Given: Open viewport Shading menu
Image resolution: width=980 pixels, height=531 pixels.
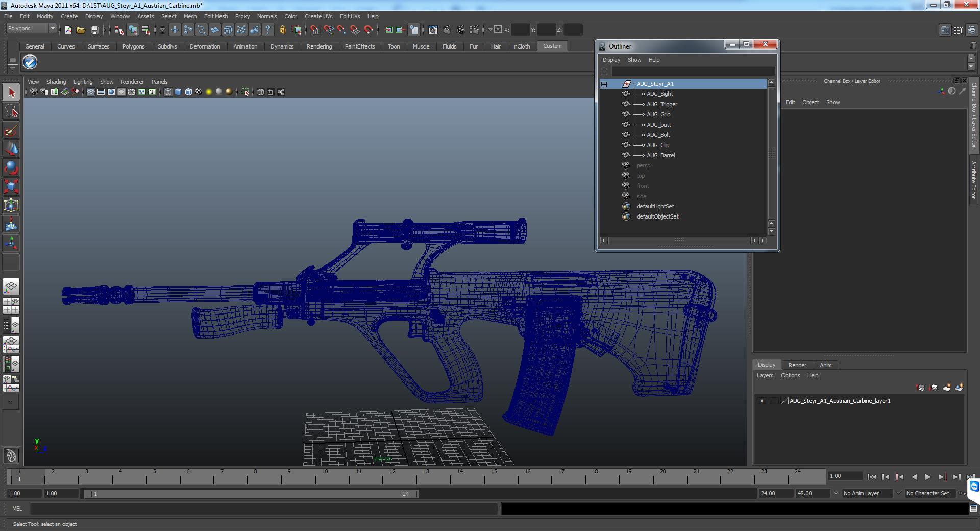Looking at the screenshot, I should pos(56,82).
